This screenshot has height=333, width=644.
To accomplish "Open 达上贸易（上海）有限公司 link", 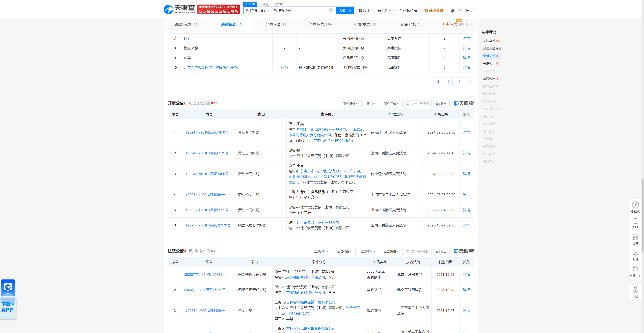I will click(318, 222).
